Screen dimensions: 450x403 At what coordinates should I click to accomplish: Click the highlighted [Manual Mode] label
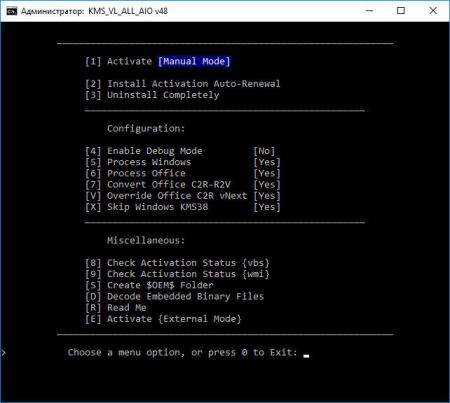click(194, 61)
